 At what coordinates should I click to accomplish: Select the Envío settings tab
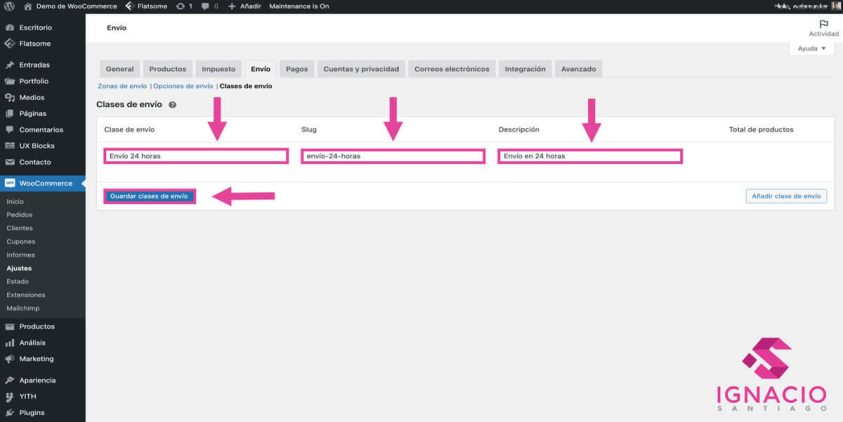(261, 69)
